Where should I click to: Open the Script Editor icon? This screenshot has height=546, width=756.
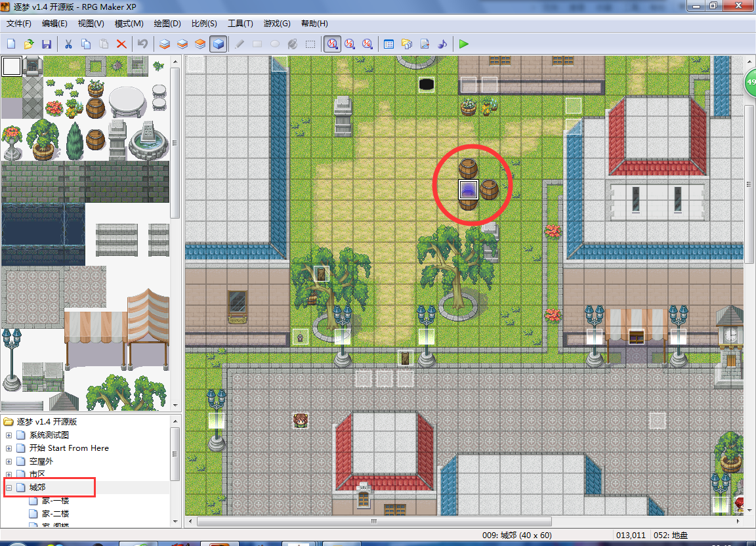pyautogui.click(x=425, y=45)
